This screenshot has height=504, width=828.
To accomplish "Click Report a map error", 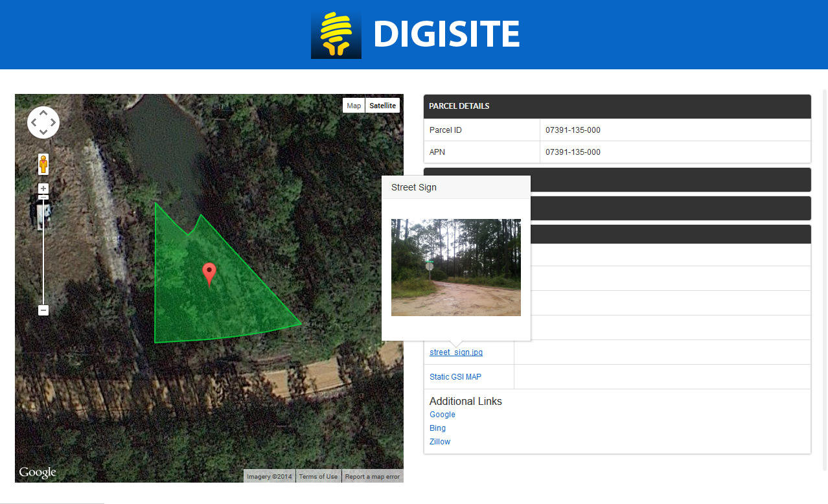I will pos(372,477).
